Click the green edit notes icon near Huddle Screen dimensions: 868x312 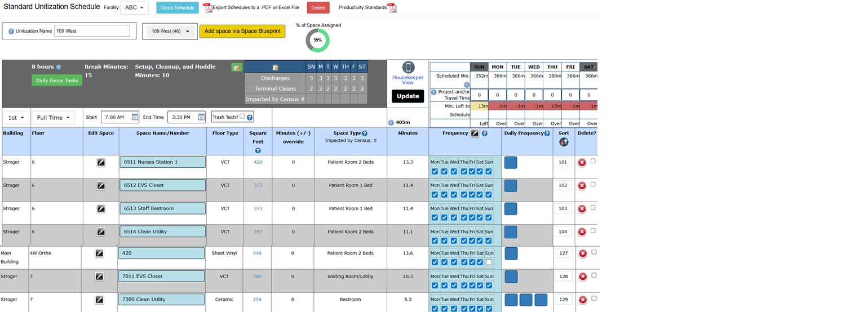pos(237,67)
